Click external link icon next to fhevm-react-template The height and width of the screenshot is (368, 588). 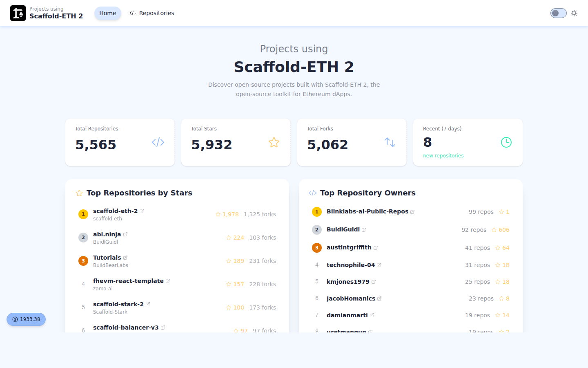[x=168, y=281]
